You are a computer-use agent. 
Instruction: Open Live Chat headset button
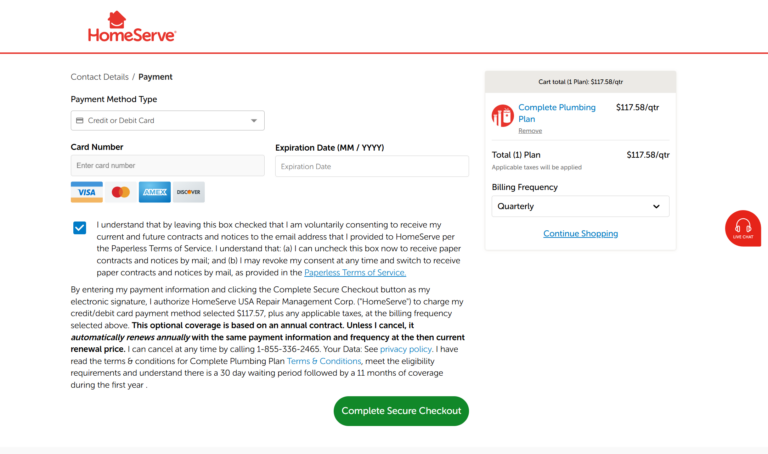(x=742, y=228)
